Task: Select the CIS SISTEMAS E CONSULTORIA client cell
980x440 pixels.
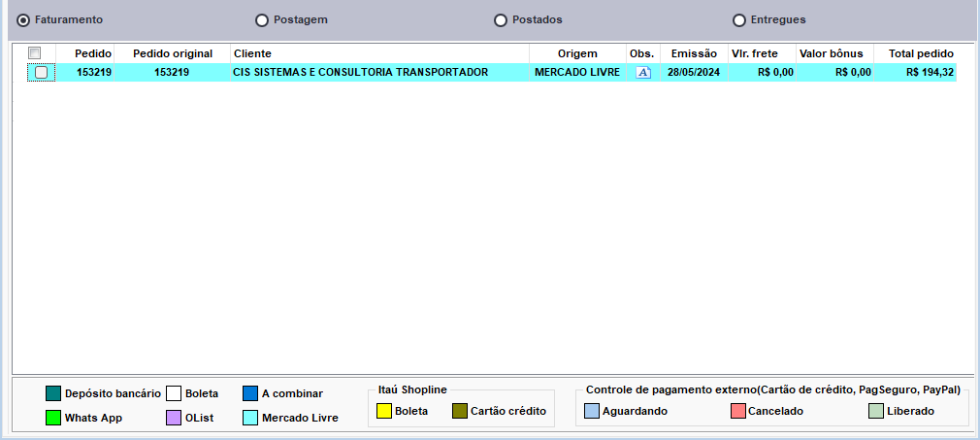Action: [360, 72]
